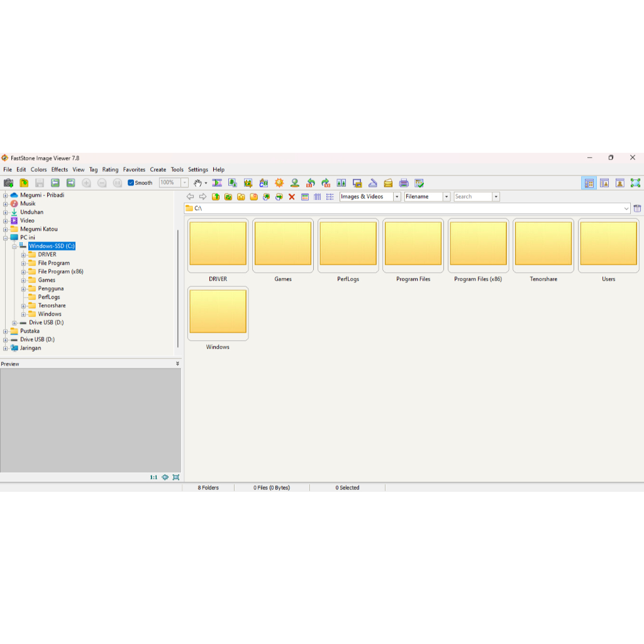Click the scanner acquire icon
644x644 pixels.
click(373, 183)
